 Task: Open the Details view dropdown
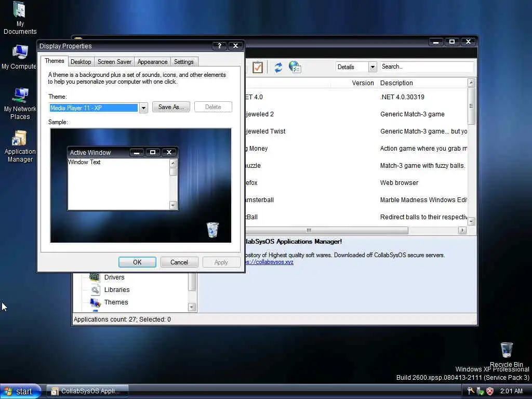pos(373,67)
